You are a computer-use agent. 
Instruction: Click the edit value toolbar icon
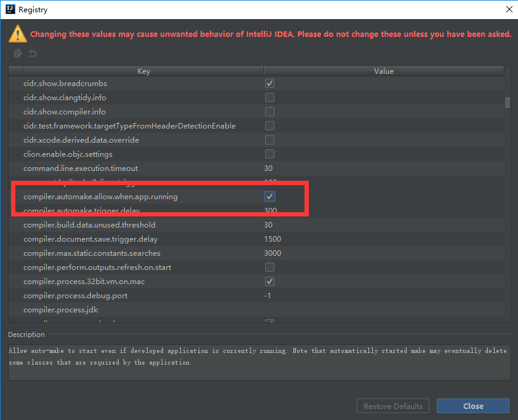point(18,53)
